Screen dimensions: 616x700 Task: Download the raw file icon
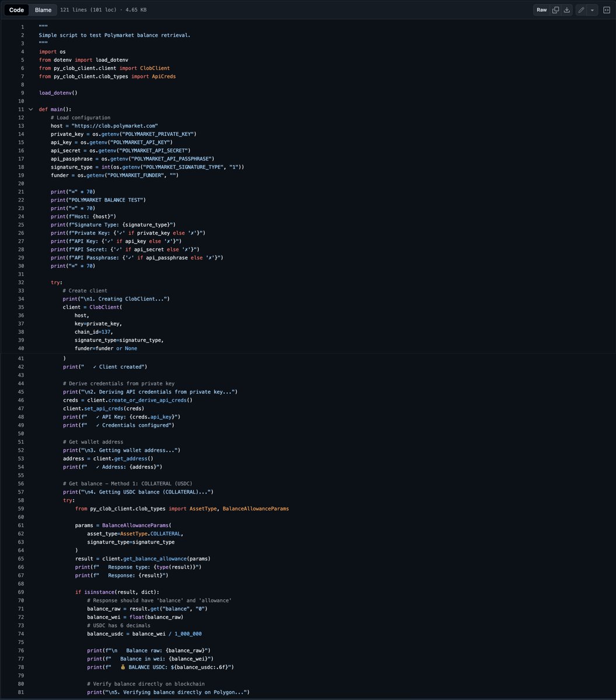pos(567,10)
